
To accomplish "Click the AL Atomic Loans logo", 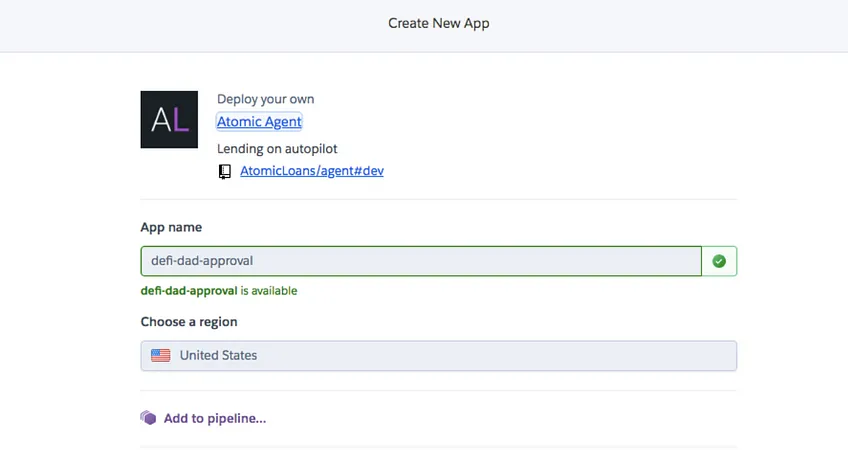I will point(169,120).
